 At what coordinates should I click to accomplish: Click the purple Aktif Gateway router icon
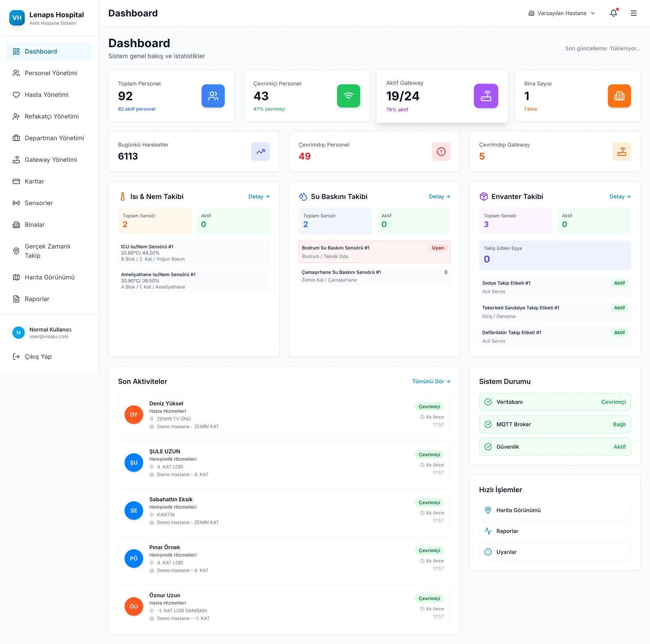486,96
